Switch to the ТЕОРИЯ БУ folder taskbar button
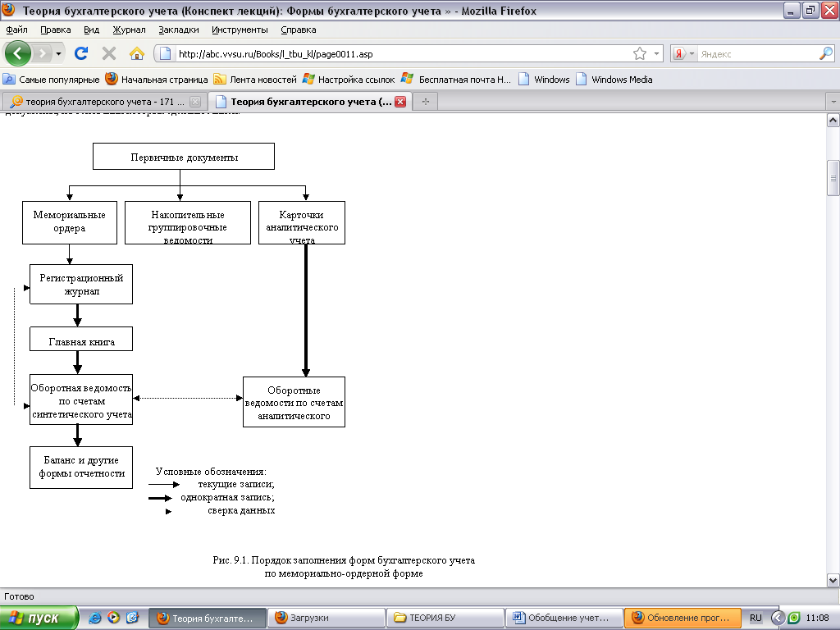Viewport: 840px width, 630px height. coord(445,618)
